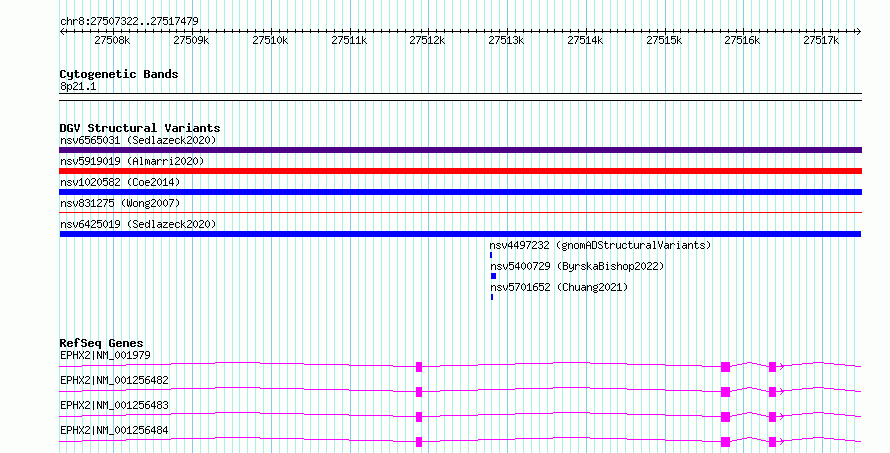Screen dimensions: 890x453
Task: Click the 27509k ruler tick label
Action: click(191, 40)
